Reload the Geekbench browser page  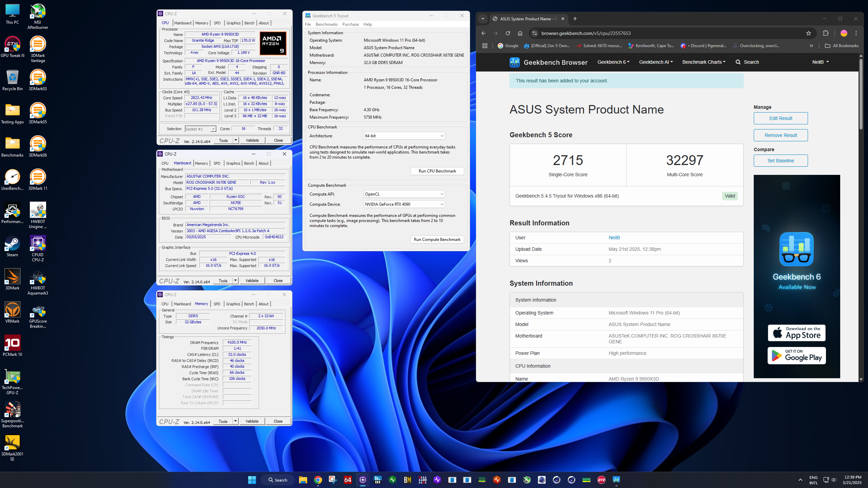[x=508, y=33]
